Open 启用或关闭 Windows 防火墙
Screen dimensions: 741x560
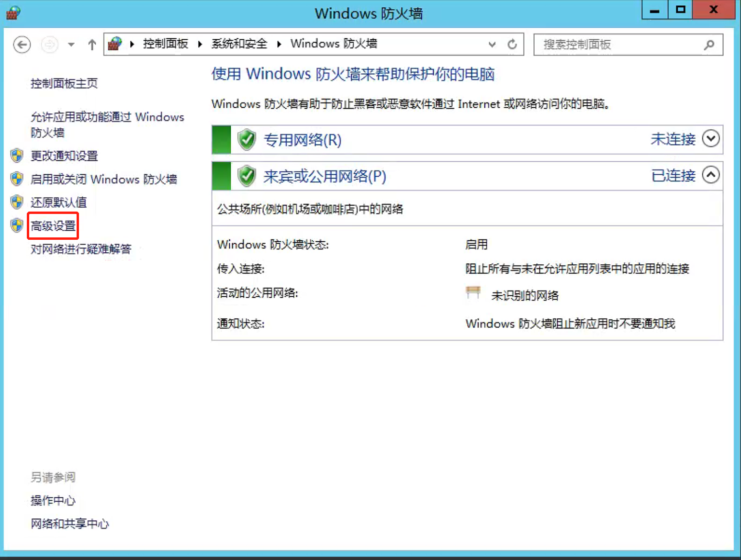[104, 179]
